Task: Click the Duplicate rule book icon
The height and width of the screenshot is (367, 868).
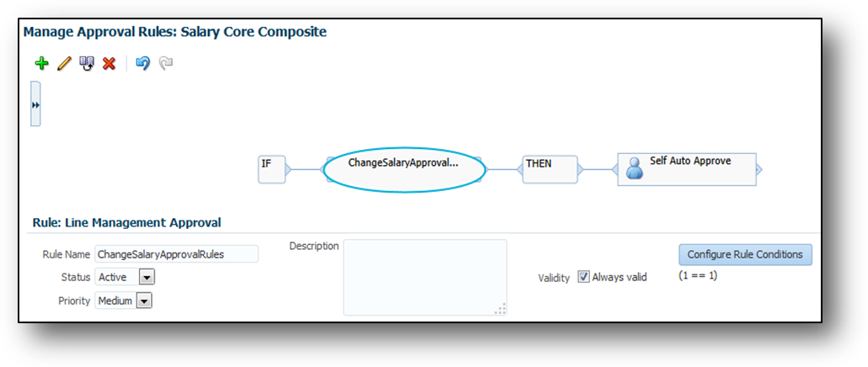Action: point(87,63)
